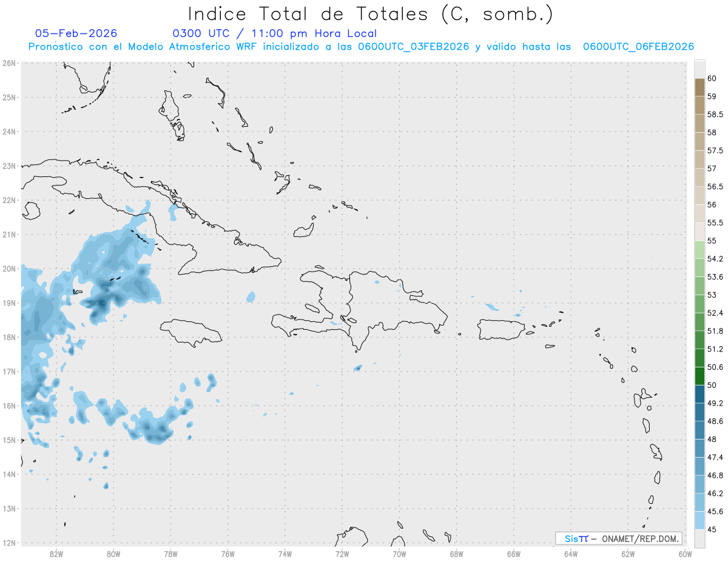Select the lightest blue colorbar segment between 45 and 45.6
This screenshot has width=728, height=562.
[699, 521]
